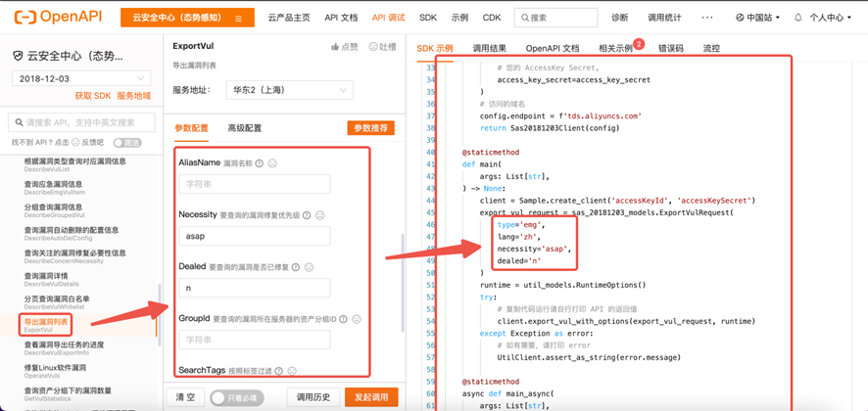Open the help icon next to GroupId

(343, 319)
